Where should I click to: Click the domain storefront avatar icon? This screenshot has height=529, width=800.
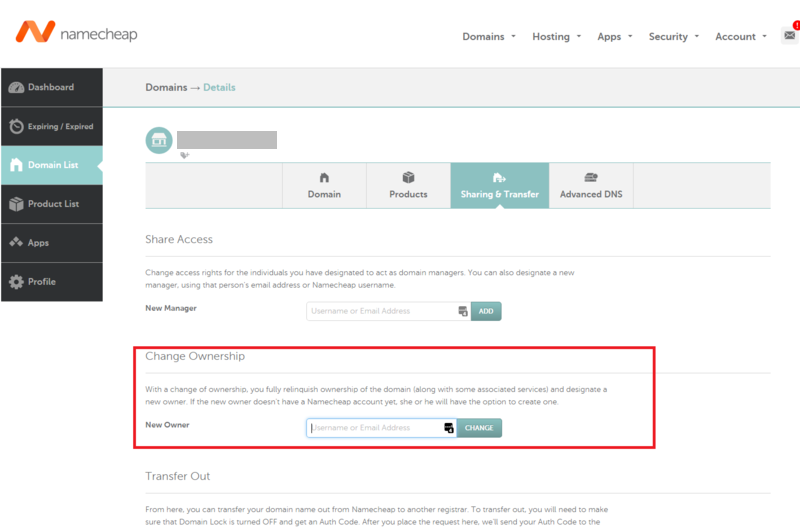tap(158, 140)
